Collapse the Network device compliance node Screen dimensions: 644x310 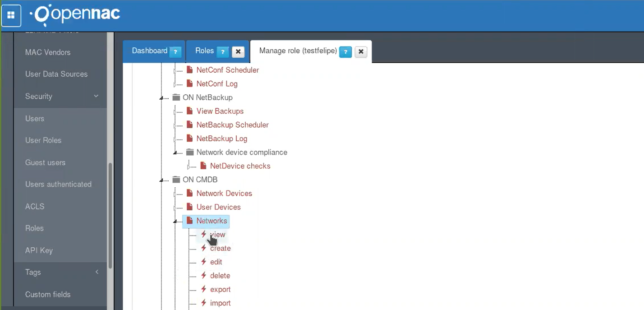[175, 153]
